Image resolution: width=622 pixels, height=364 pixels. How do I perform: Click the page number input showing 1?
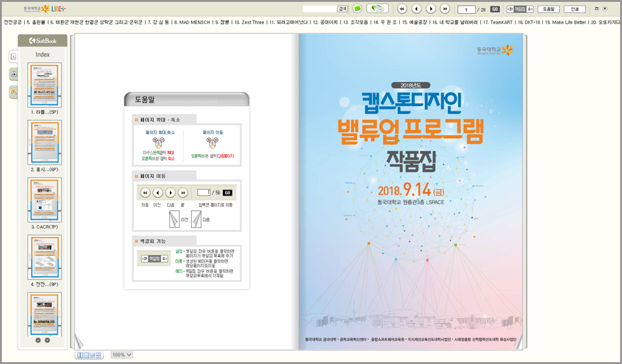tap(466, 9)
